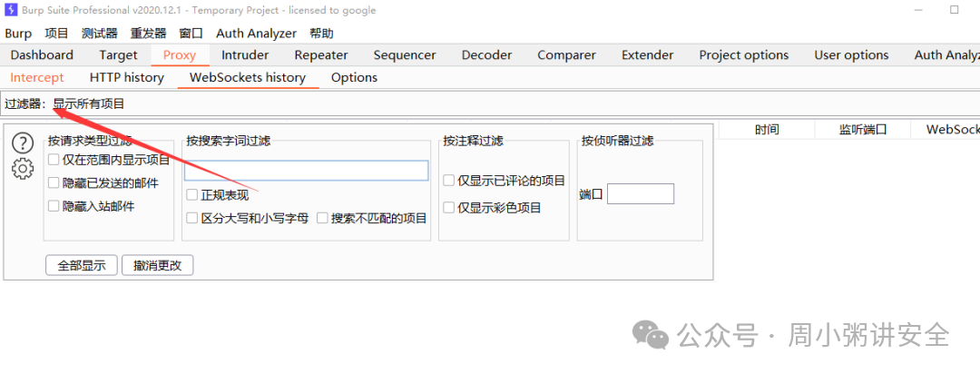Viewport: 980px width, 374px height.
Task: Open the Burp menu
Action: (18, 34)
